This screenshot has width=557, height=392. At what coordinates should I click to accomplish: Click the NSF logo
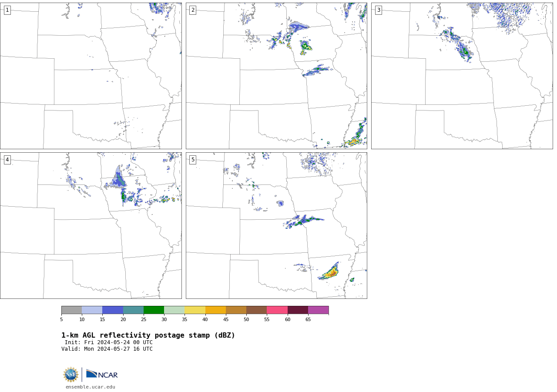coord(71,375)
